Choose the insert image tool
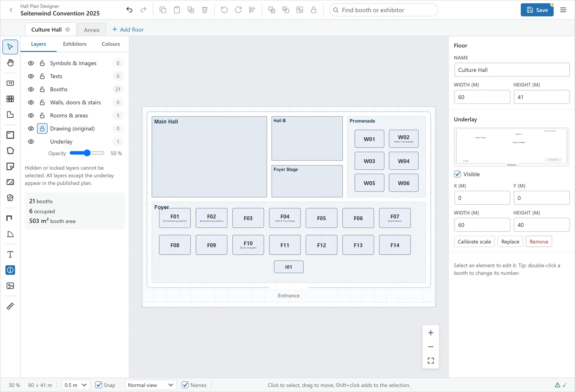The image size is (575, 392). pos(10,286)
